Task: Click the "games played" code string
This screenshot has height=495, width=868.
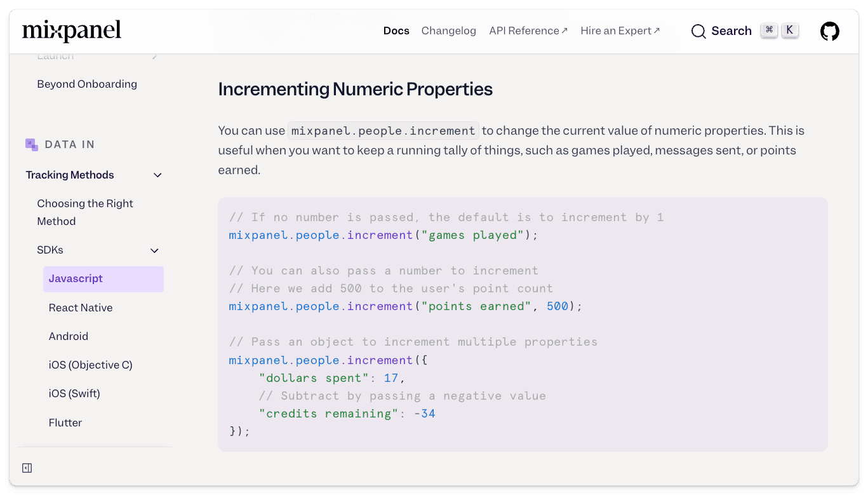Action: [472, 235]
